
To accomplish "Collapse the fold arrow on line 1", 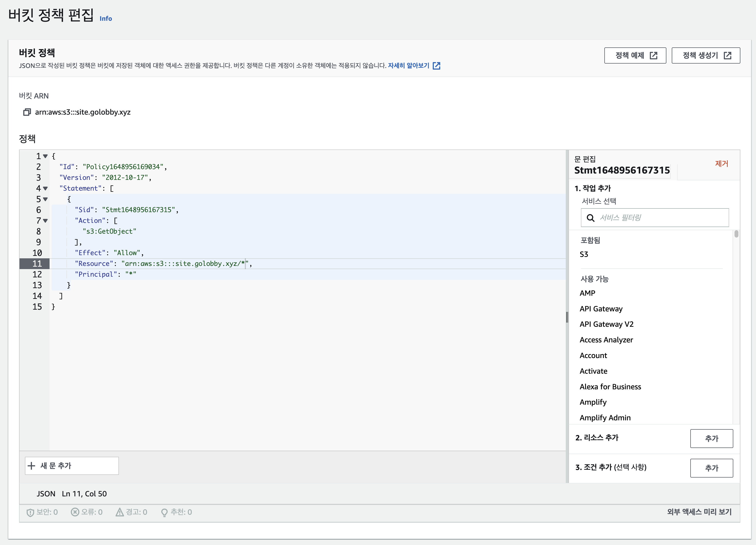I will coord(46,156).
